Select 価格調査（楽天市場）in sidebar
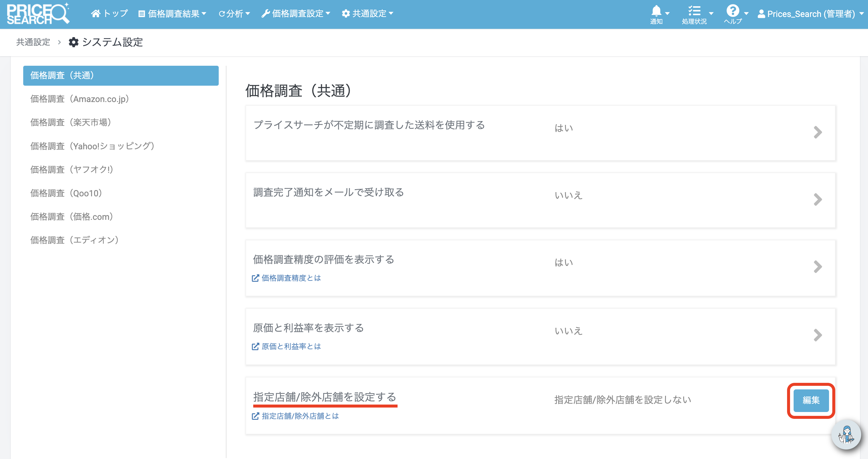 click(71, 122)
